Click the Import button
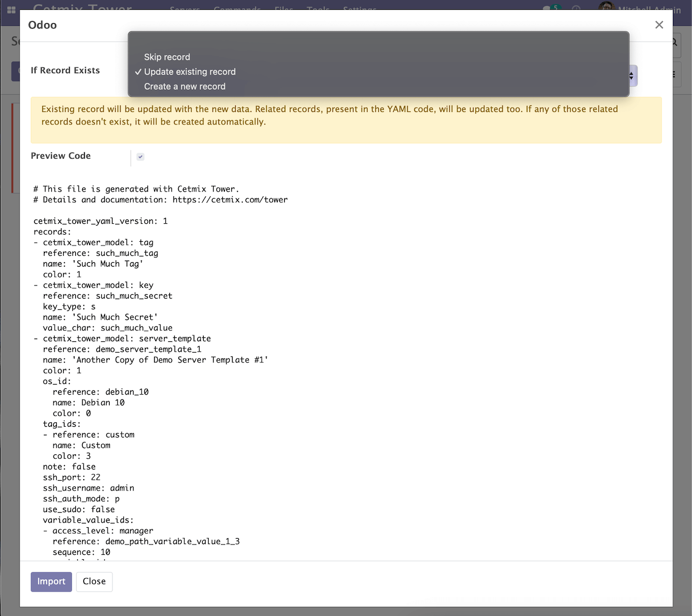 coord(51,581)
